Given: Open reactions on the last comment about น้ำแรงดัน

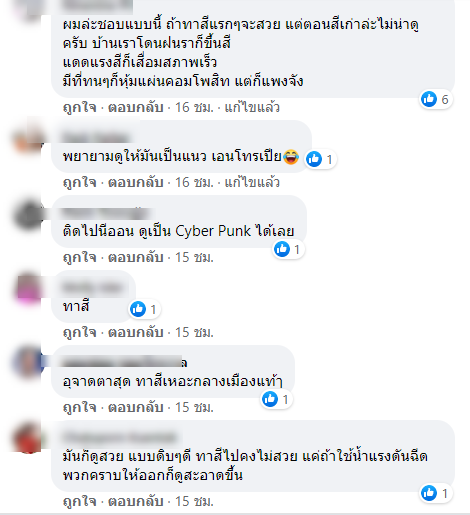Looking at the screenshot, I should 436,493.
